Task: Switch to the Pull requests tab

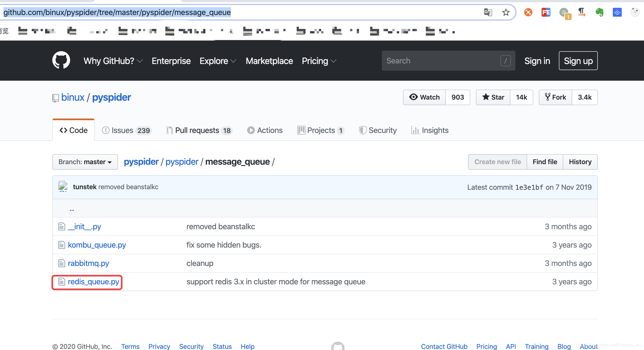Action: click(199, 130)
